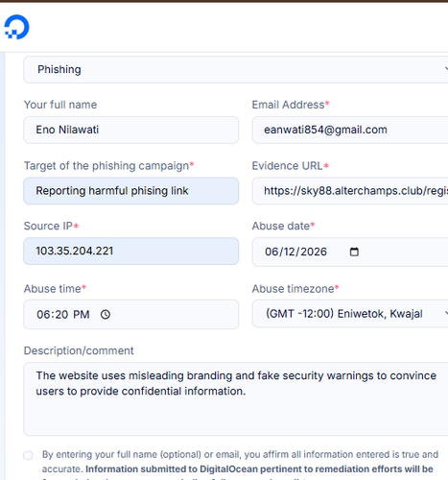Click the month 06 in Abuse date

click(x=271, y=252)
